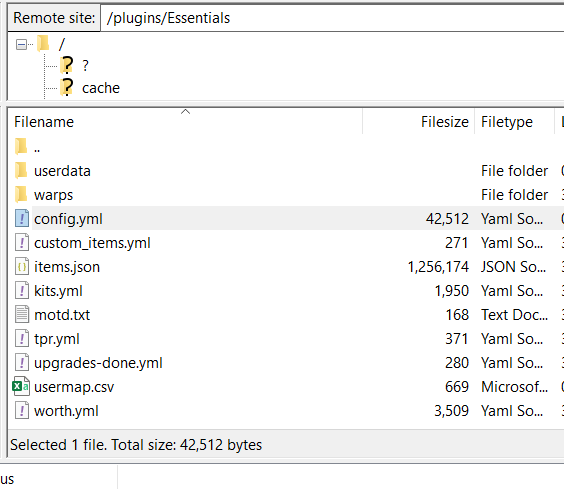Image resolution: width=564 pixels, height=489 pixels.
Task: Select the userdata folder icon
Action: 21,170
